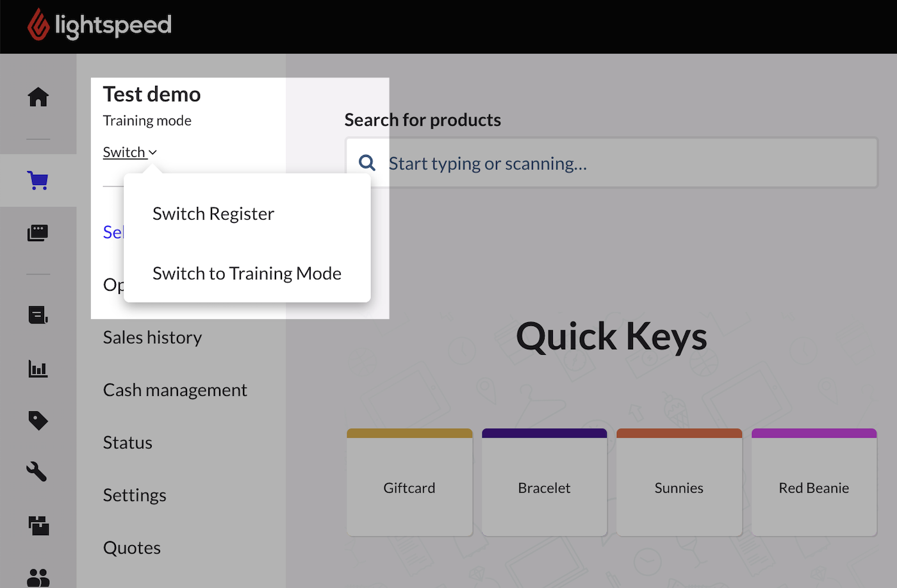Image resolution: width=897 pixels, height=588 pixels.
Task: Click the register drawer icon in the sidebar
Action: click(x=38, y=233)
